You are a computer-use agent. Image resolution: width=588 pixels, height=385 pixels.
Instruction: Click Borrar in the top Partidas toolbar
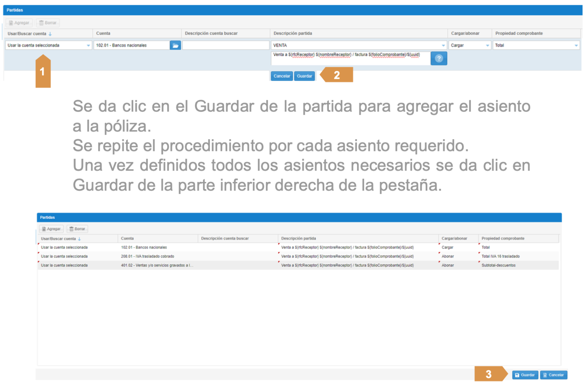click(x=48, y=23)
